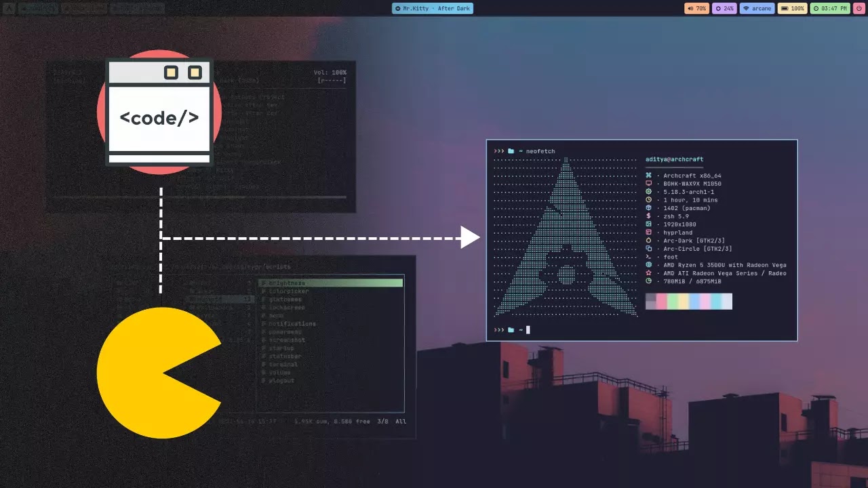Click the Arch logo launcher in top-left corner
The width and height of the screenshot is (868, 488).
click(x=9, y=9)
